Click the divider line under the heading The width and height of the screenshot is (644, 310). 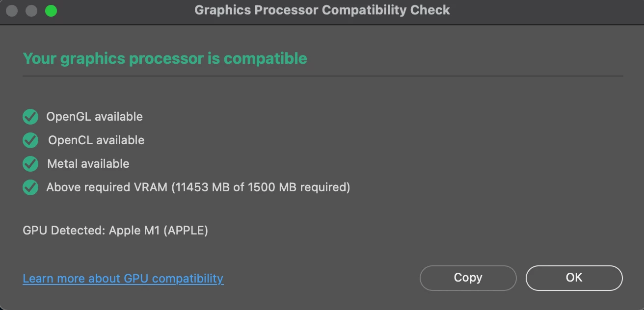pos(322,76)
